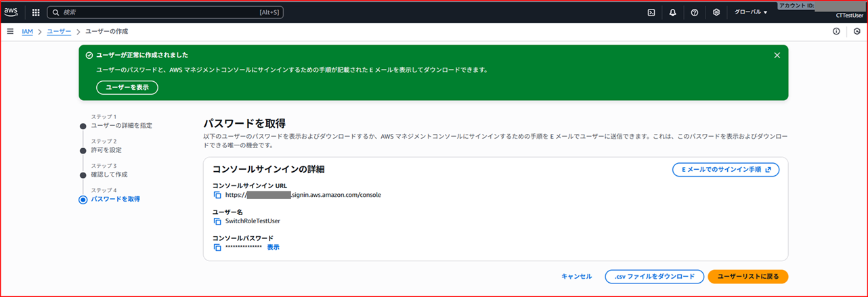The width and height of the screenshot is (868, 297).
Task: Open the services grid menu
Action: click(36, 12)
